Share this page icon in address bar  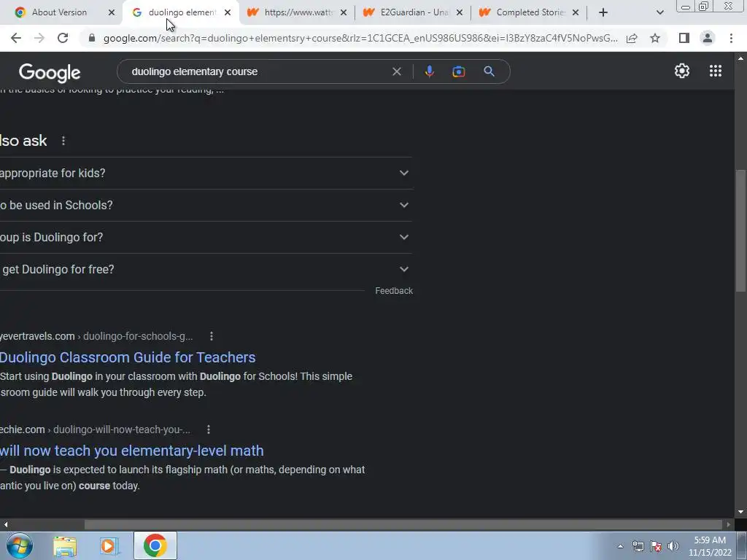[632, 38]
